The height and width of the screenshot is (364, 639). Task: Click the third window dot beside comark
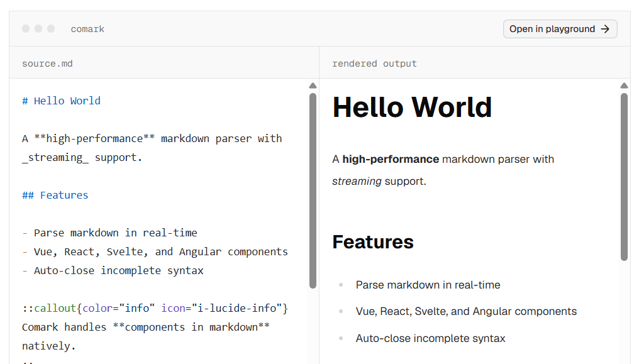(x=51, y=28)
